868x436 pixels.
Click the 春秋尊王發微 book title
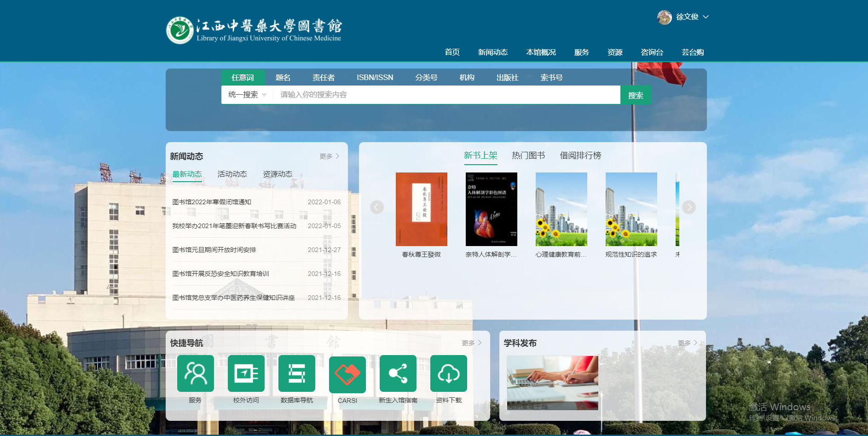tap(422, 254)
